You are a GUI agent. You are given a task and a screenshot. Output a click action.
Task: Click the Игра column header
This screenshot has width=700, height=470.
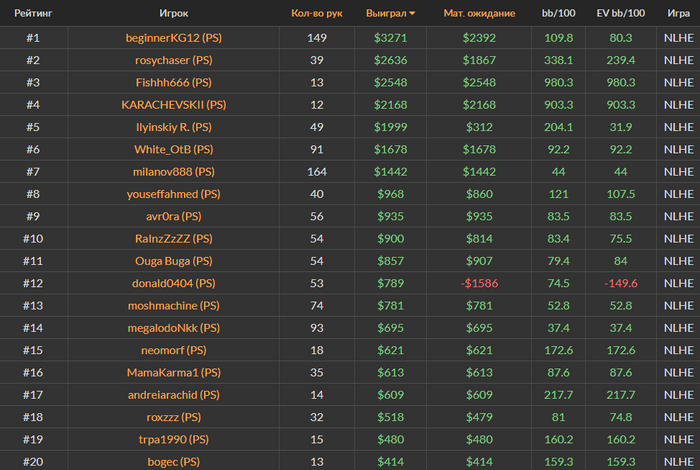tap(677, 14)
